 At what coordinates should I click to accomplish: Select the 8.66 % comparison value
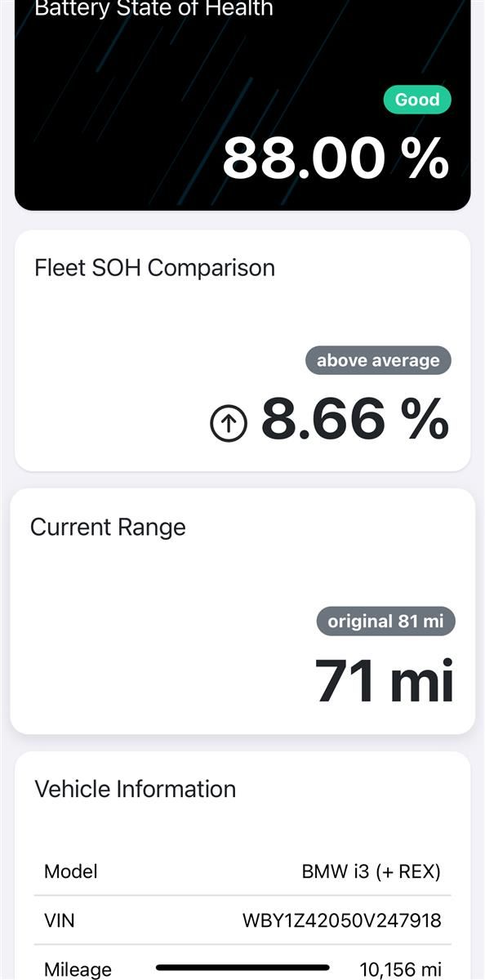point(355,419)
